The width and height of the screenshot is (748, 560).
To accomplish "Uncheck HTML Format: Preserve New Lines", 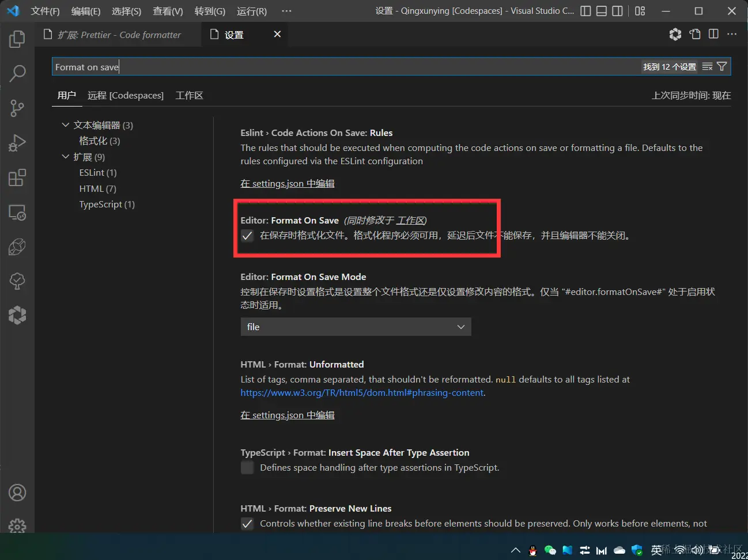I will pos(247,524).
